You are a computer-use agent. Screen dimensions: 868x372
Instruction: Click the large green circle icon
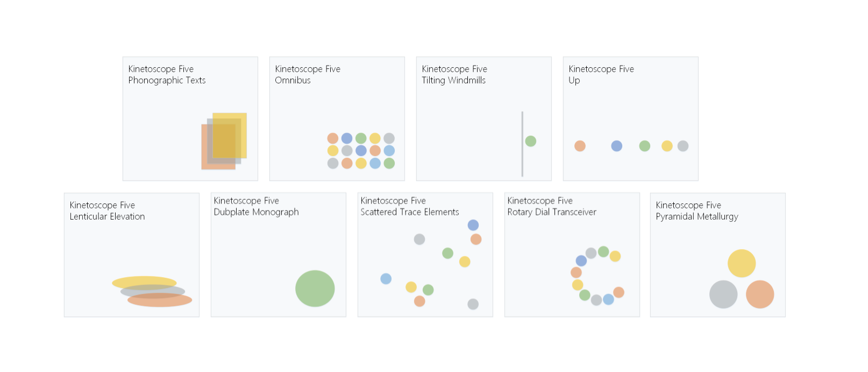coord(315,289)
